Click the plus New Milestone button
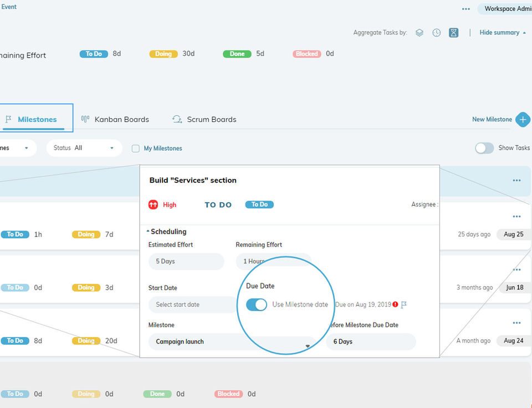532x408 pixels. [x=523, y=120]
